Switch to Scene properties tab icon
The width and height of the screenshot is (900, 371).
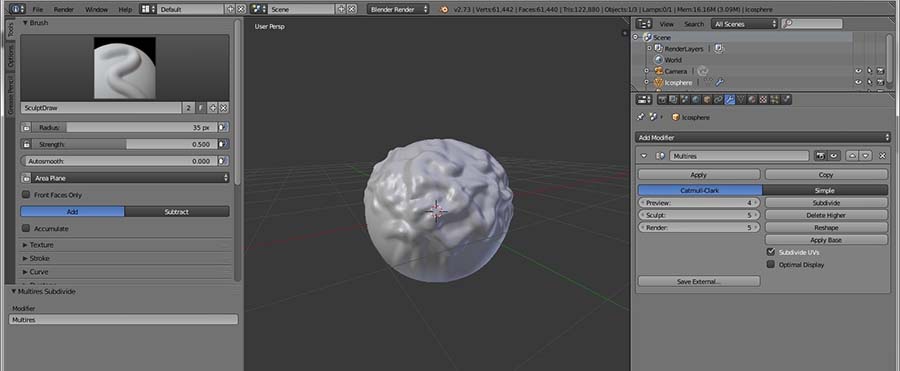tap(684, 99)
